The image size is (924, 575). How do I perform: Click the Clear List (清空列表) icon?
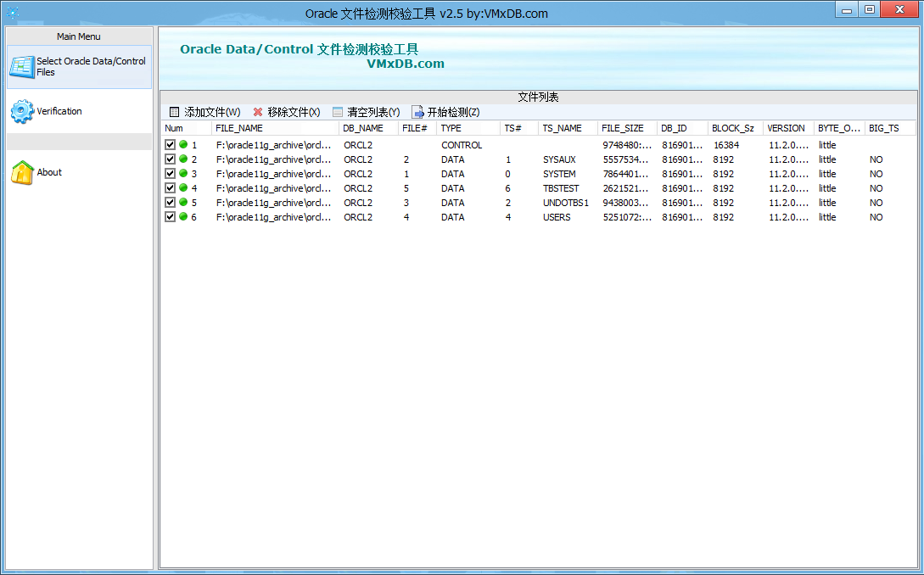click(x=338, y=112)
